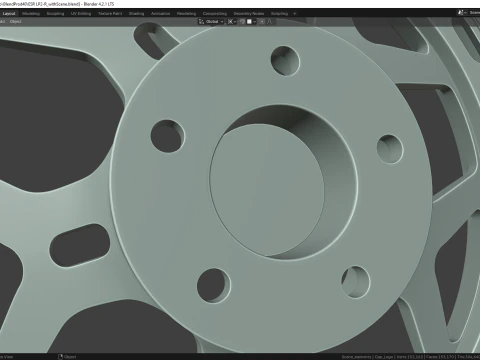Viewport: 480px width, 360px height.
Task: Open the Sculpting workspace tab
Action: tap(55, 14)
